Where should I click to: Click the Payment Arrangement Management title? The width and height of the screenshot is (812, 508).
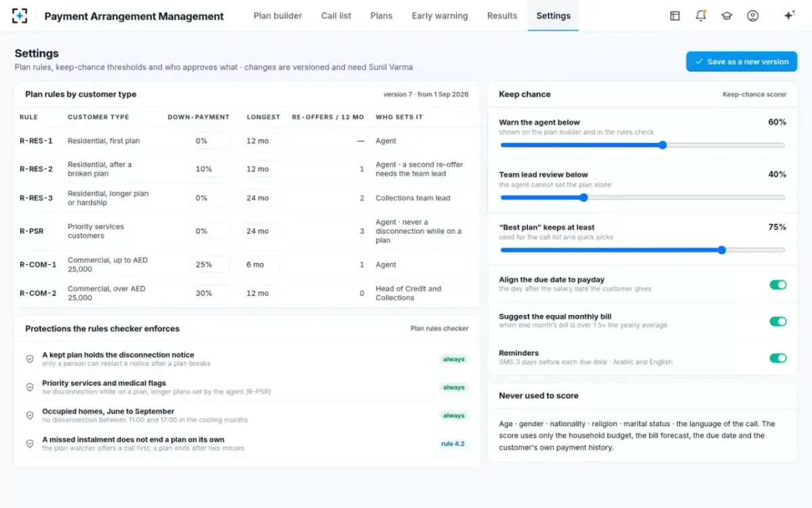134,16
